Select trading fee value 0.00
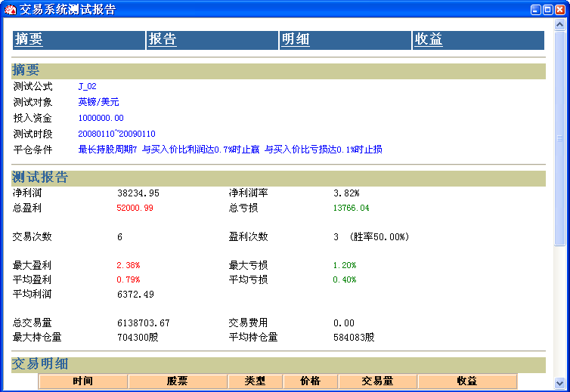 (x=344, y=323)
